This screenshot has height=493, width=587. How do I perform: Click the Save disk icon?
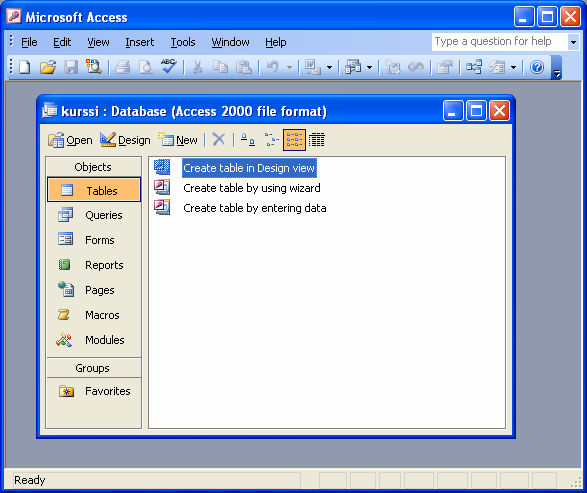71,67
